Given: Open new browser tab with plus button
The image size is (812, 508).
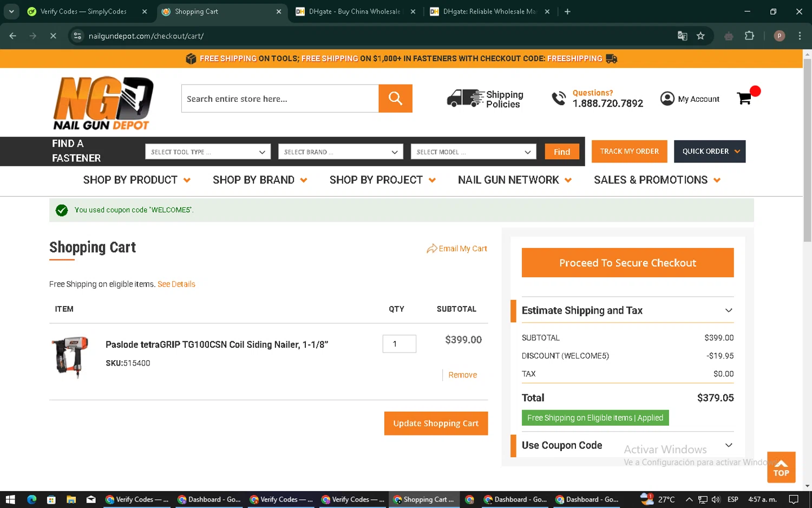Looking at the screenshot, I should (x=567, y=11).
